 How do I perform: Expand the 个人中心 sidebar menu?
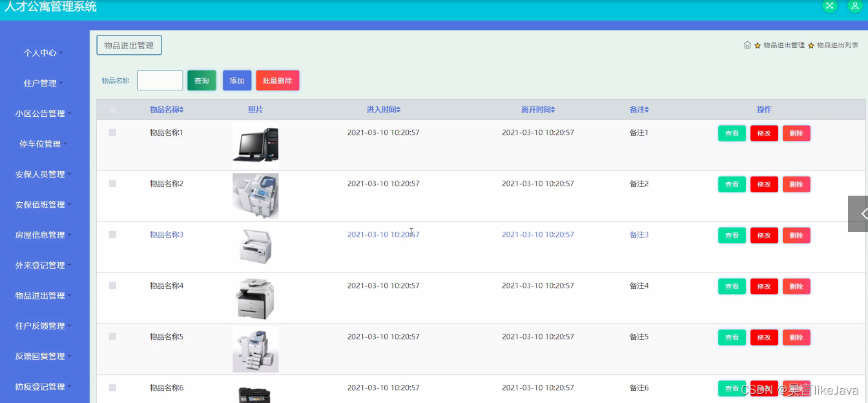44,53
